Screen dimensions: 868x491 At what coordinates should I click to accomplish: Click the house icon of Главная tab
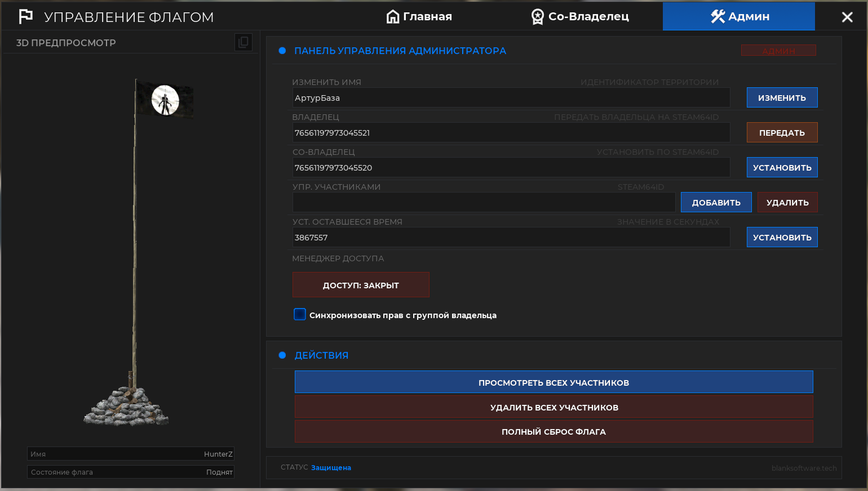pos(393,16)
